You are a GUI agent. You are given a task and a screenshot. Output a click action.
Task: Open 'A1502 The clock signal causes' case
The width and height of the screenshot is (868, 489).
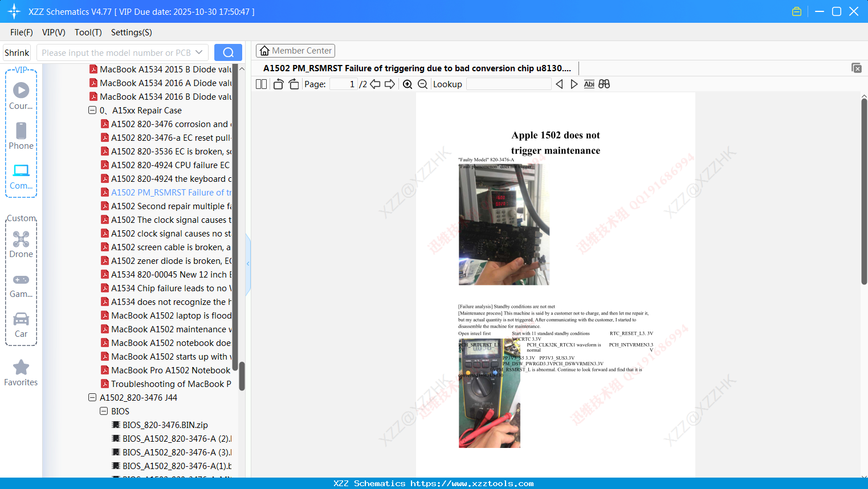166,220
